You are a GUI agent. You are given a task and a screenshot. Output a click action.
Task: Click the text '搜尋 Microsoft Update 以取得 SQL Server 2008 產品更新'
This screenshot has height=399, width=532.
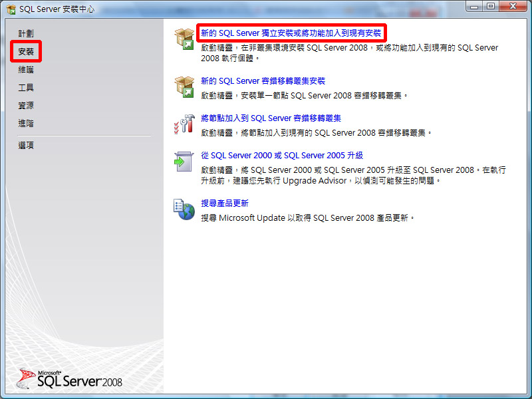[x=307, y=218]
